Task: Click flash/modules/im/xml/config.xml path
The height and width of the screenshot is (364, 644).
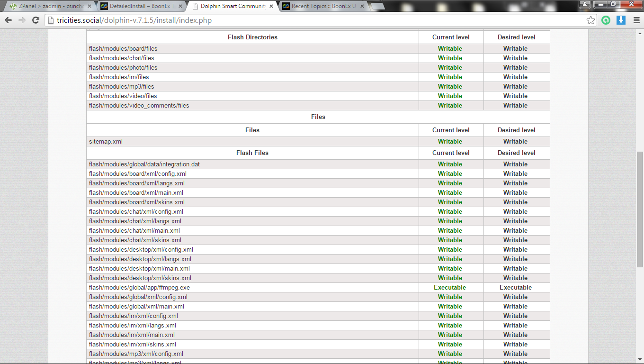Action: point(134,316)
